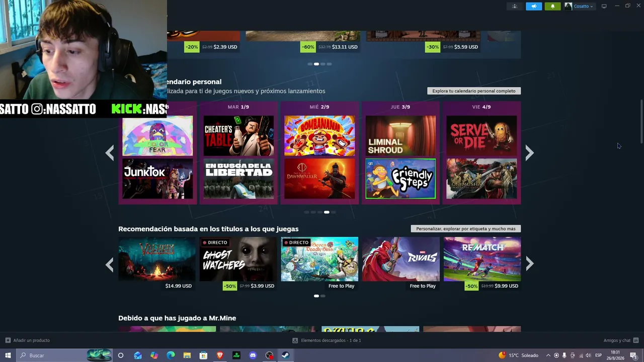Viewport: 644px width, 362px height.
Task: Open the Serve or Die game tile
Action: (x=481, y=136)
